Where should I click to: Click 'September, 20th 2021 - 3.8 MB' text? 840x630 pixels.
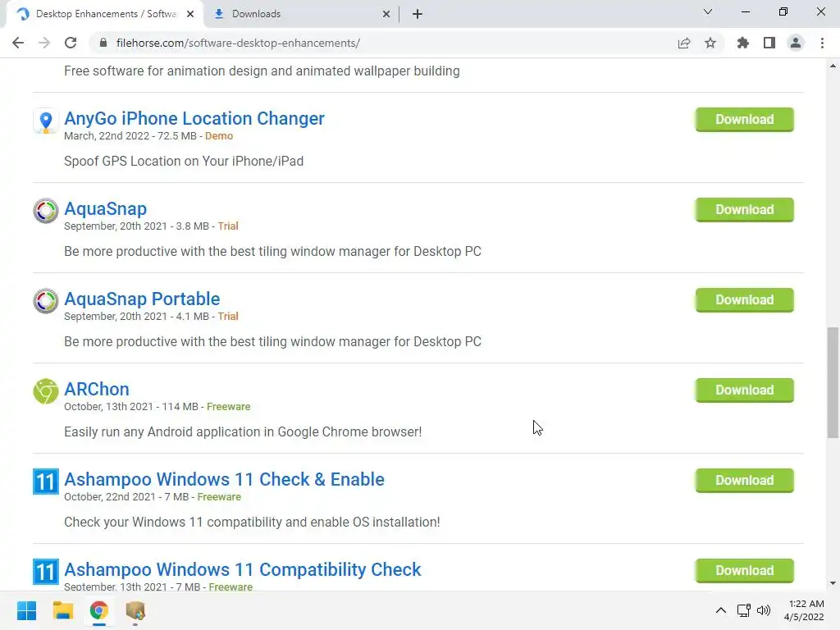[x=136, y=226]
